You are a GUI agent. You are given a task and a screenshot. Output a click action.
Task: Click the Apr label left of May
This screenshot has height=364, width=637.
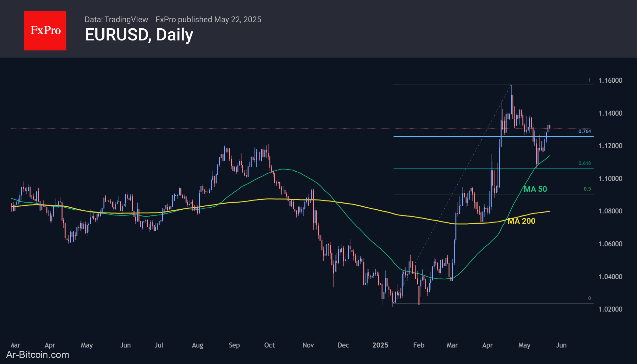tap(50, 345)
